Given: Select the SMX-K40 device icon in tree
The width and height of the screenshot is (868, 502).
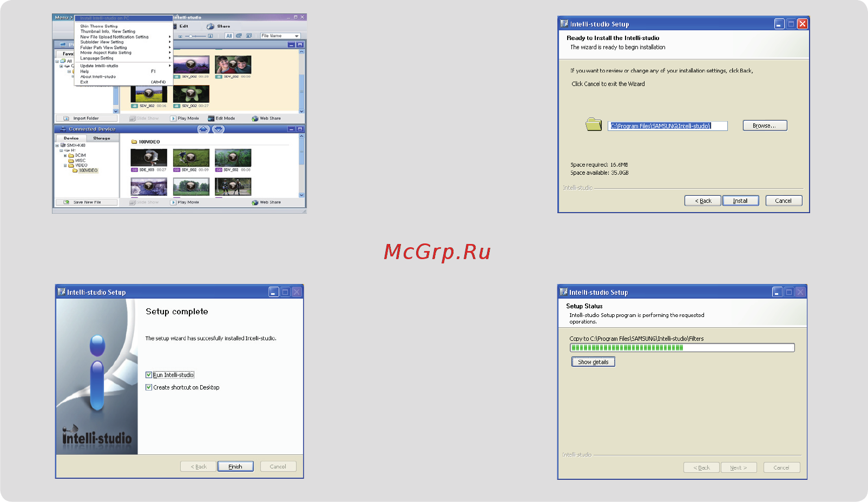Looking at the screenshot, I should 63,145.
